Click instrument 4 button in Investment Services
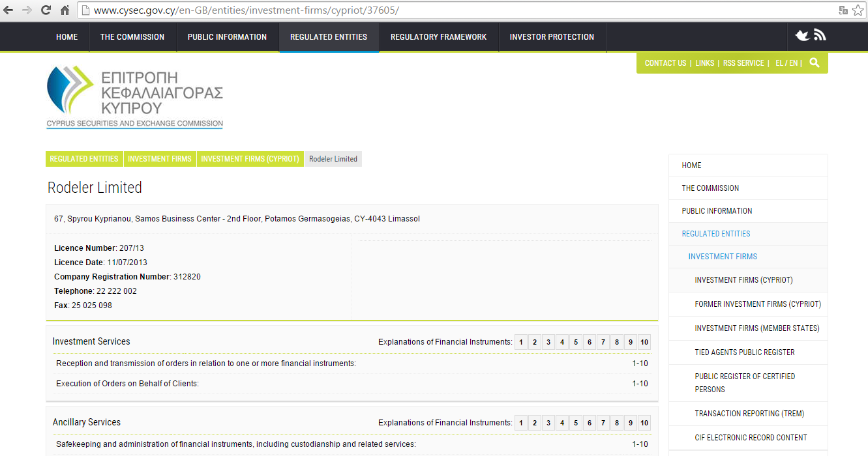The width and height of the screenshot is (868, 456). pos(562,343)
